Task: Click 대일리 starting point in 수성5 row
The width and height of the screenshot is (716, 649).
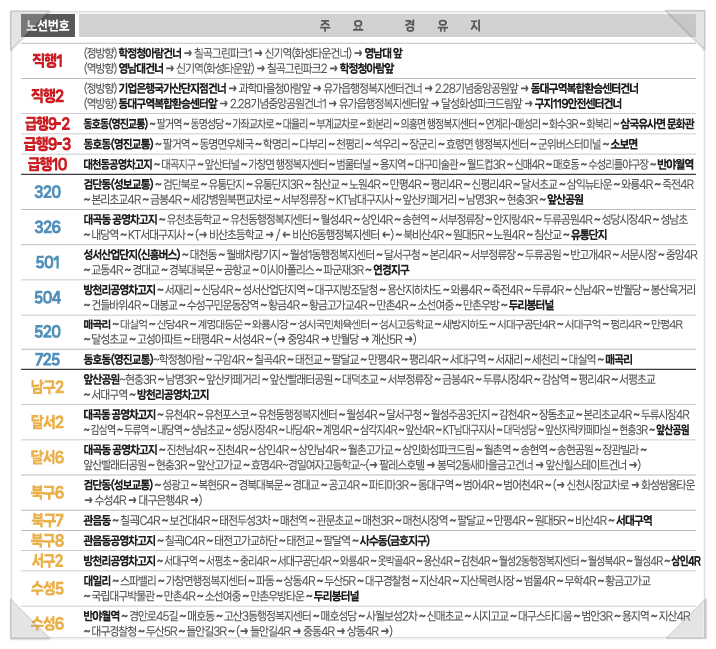Action: coord(97,581)
